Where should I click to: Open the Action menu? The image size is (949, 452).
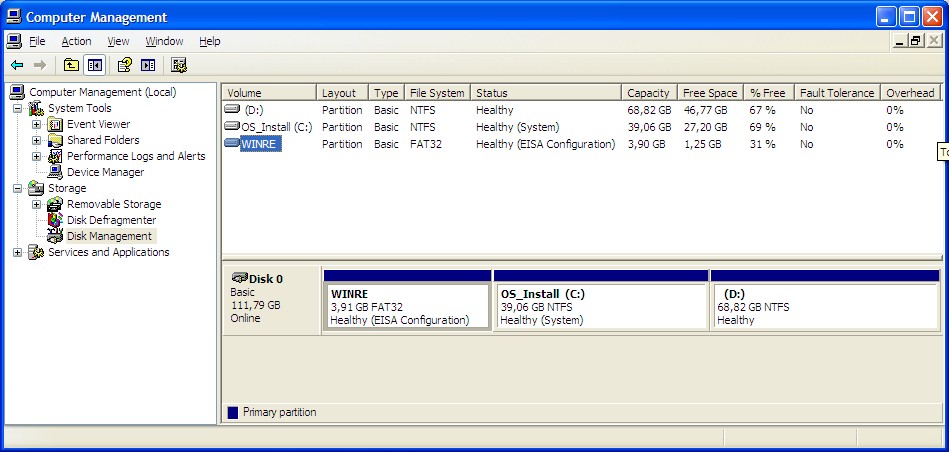click(x=76, y=41)
